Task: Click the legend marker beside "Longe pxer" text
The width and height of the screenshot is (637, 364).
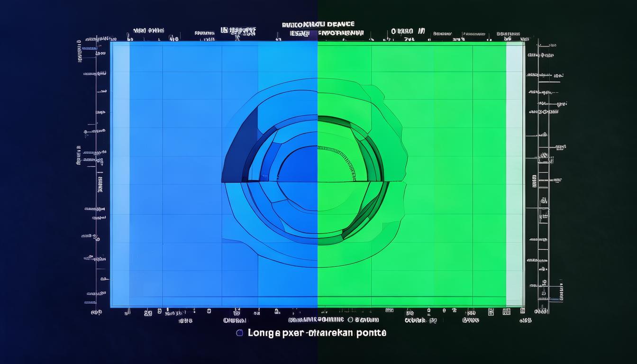Action: [x=239, y=333]
